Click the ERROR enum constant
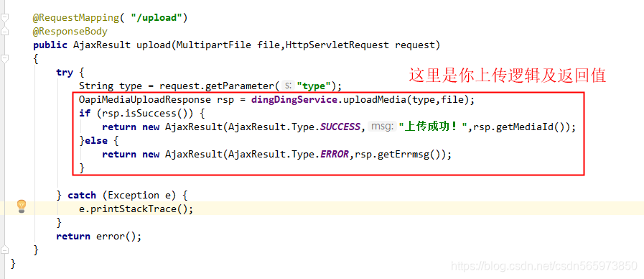644x279 pixels. (335, 155)
